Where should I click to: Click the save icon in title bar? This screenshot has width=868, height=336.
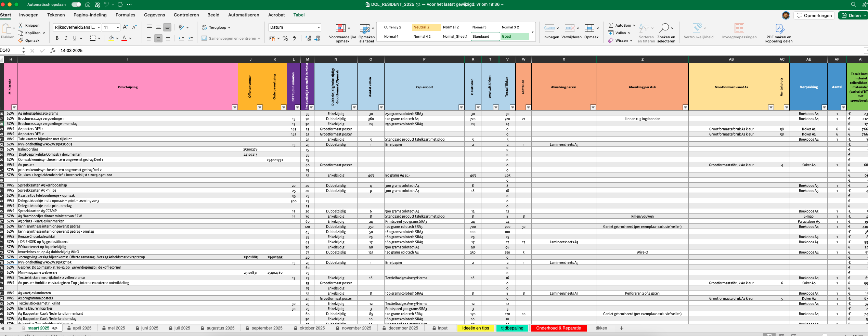click(x=98, y=4)
